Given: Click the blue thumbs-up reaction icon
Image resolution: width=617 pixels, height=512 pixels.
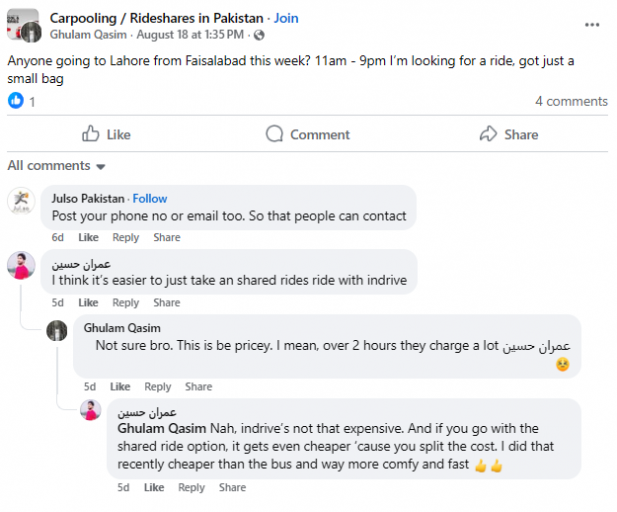Looking at the screenshot, I should click(x=16, y=101).
